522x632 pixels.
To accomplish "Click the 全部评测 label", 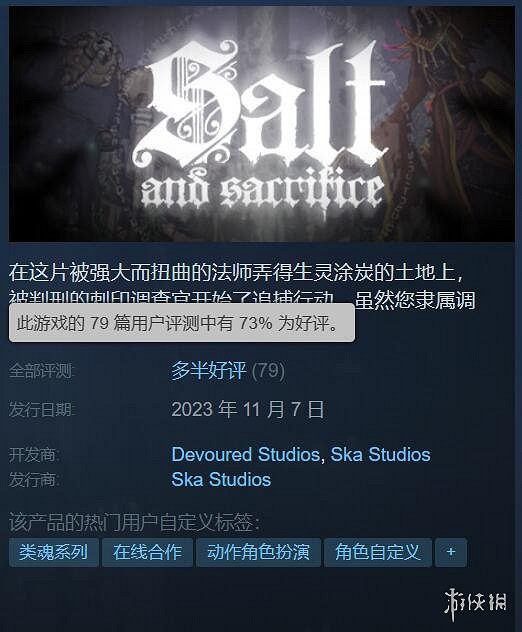I will (x=42, y=371).
